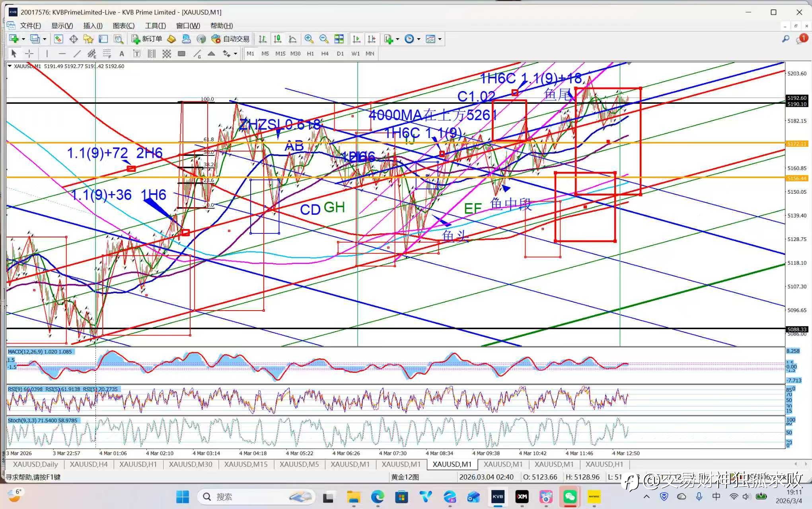Expand the arrows objects dropdown
This screenshot has height=509, width=812.
[x=236, y=54]
